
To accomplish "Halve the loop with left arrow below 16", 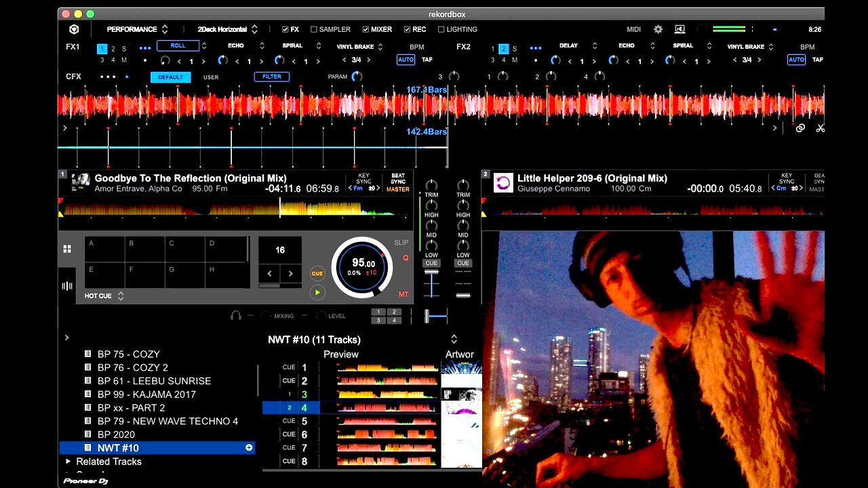I will [x=269, y=273].
